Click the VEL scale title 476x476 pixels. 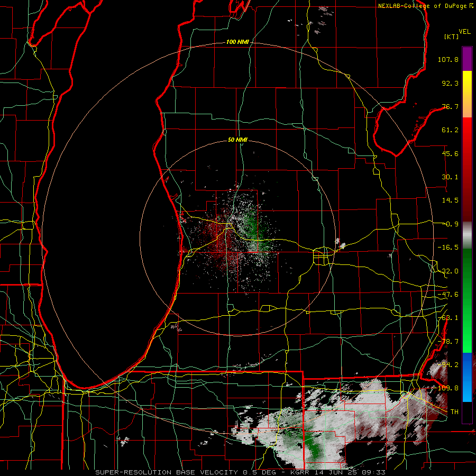(464, 32)
